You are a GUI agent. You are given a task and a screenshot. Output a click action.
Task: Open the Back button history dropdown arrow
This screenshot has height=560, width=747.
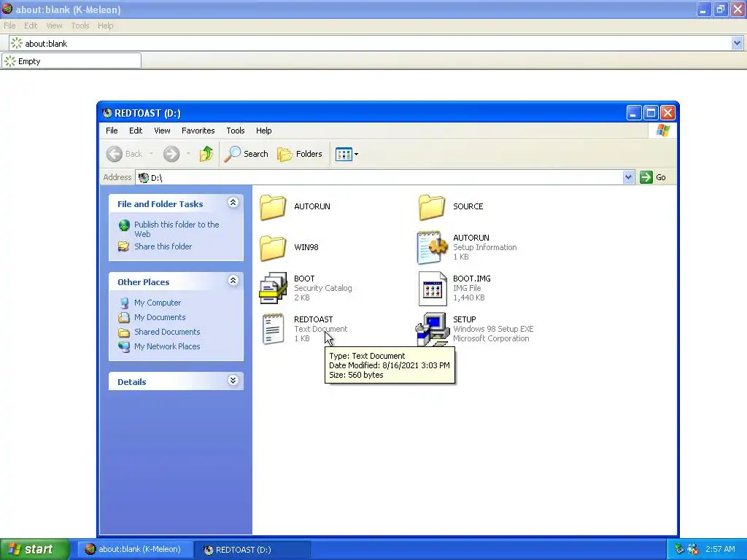(x=152, y=154)
